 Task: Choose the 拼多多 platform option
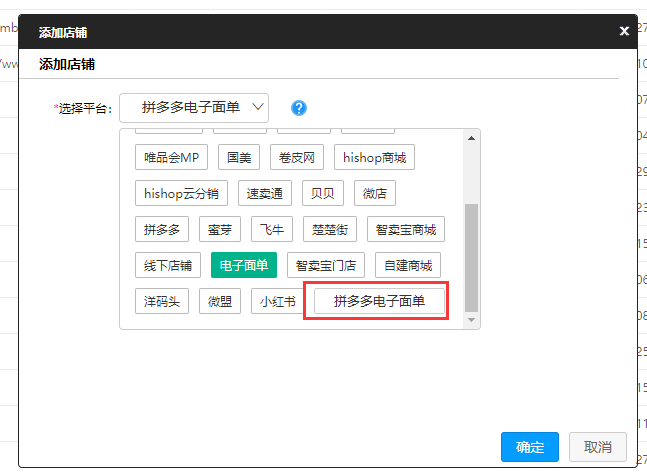coord(162,229)
